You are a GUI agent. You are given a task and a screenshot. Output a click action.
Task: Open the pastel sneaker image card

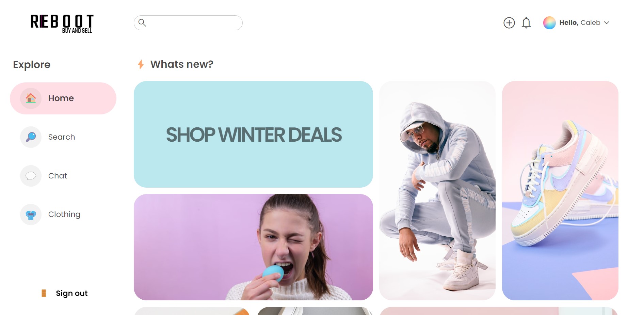[560, 191]
